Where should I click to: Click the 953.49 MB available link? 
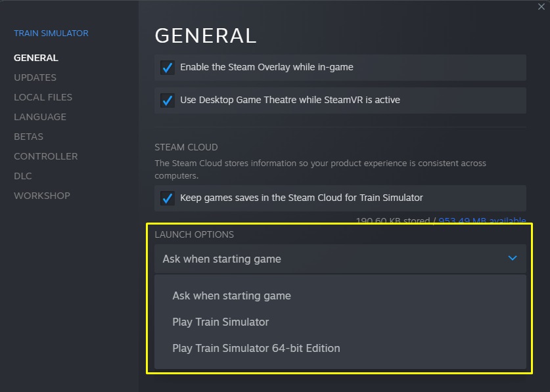482,221
